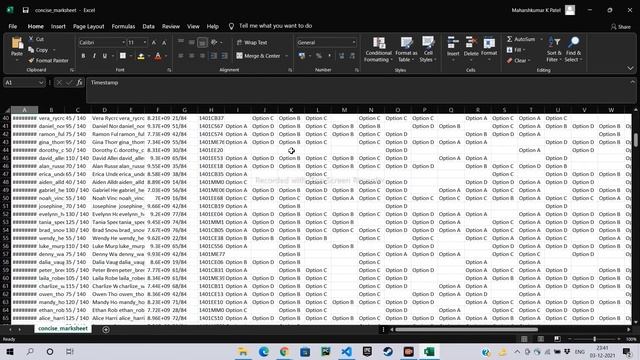Switch to Page Layout view in status bar

coord(540,339)
